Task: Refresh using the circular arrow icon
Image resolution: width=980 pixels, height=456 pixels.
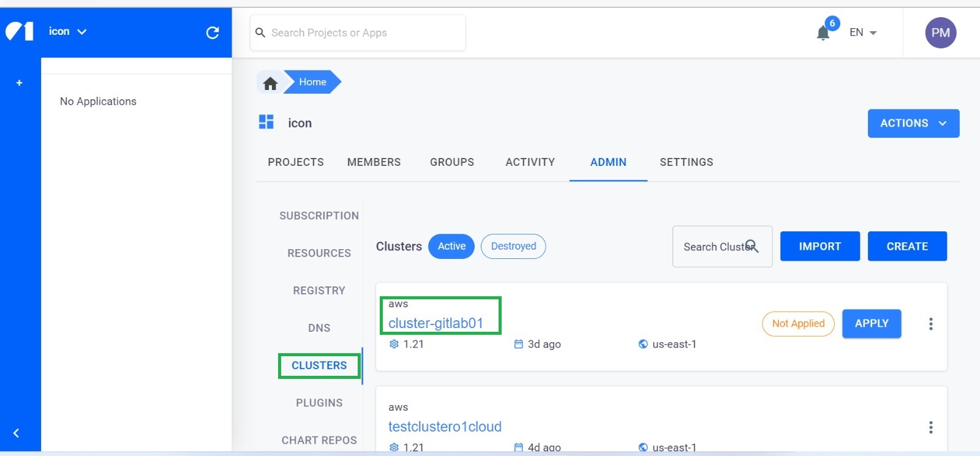Action: (213, 32)
